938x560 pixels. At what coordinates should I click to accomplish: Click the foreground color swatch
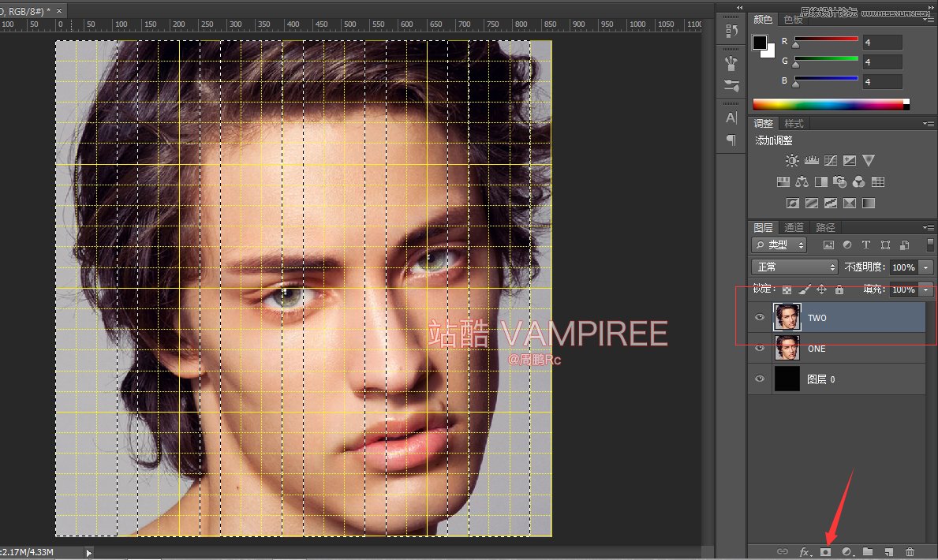pos(759,43)
